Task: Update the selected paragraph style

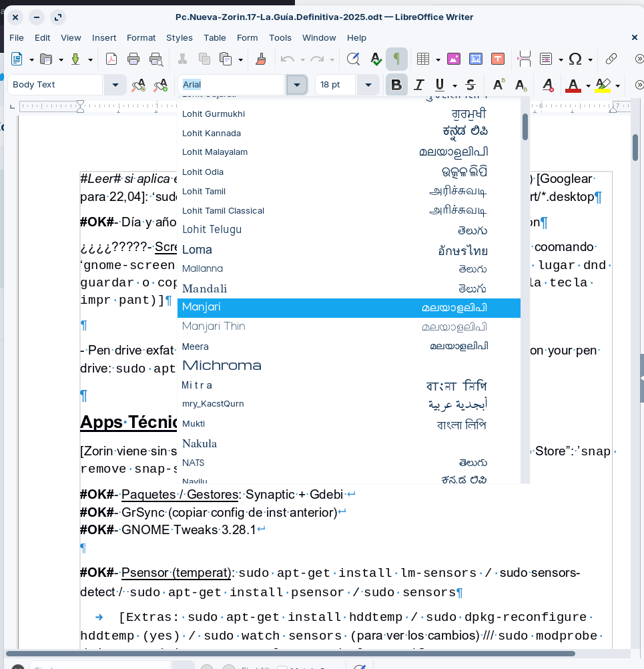Action: (x=139, y=85)
